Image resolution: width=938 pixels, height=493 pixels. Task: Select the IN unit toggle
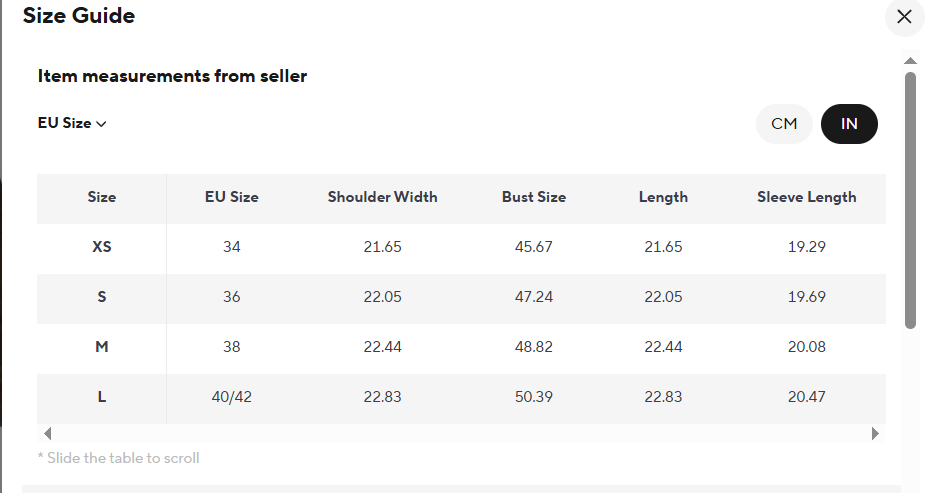(849, 124)
